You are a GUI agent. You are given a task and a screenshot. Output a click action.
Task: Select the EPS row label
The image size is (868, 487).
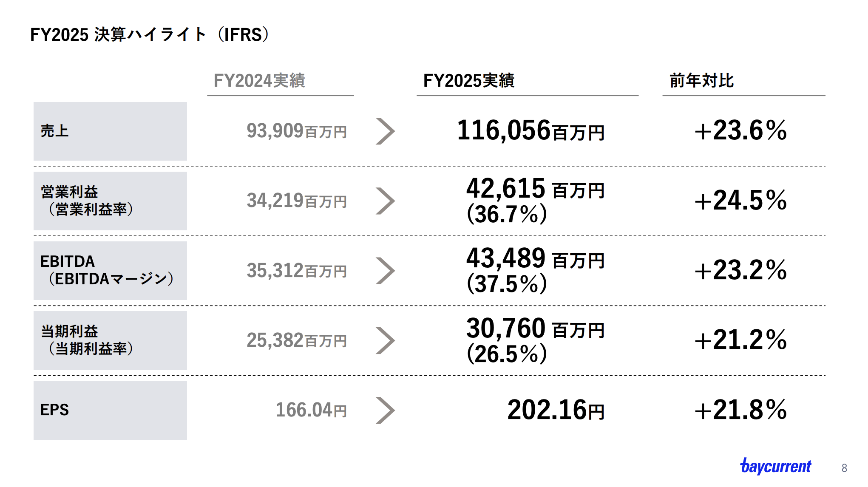[55, 410]
